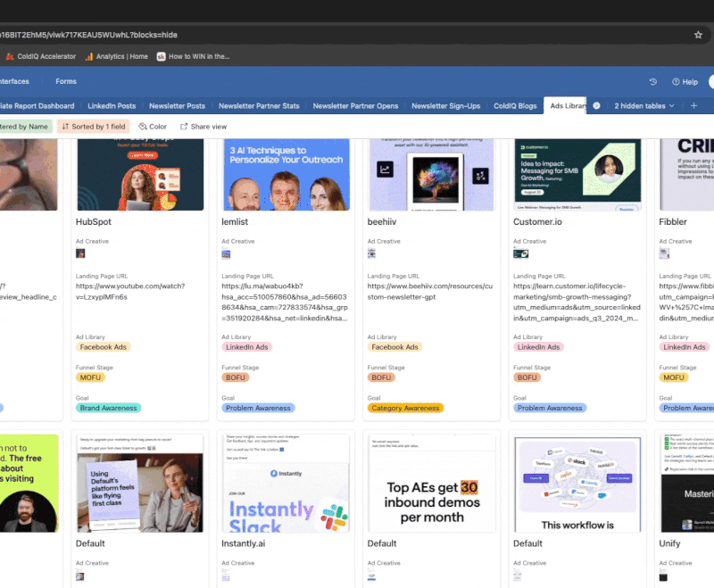The height and width of the screenshot is (588, 714).
Task: Open the Analytics | Home bookmark
Action: [117, 56]
